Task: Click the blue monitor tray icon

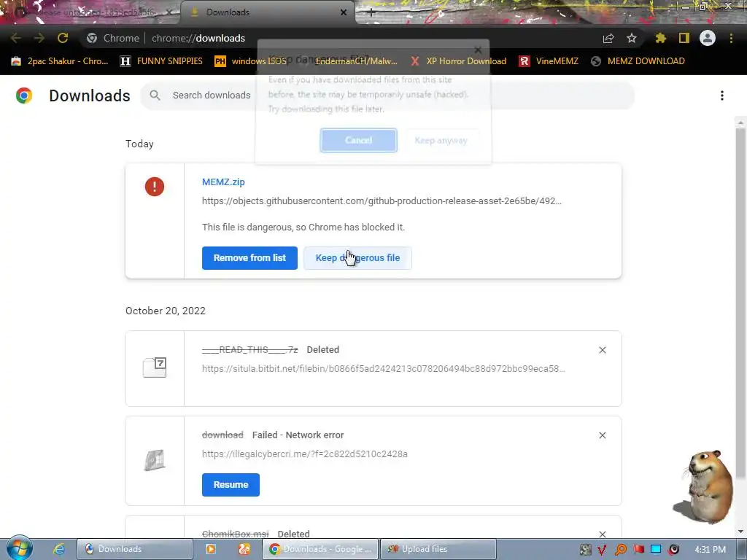Action: pyautogui.click(x=656, y=550)
